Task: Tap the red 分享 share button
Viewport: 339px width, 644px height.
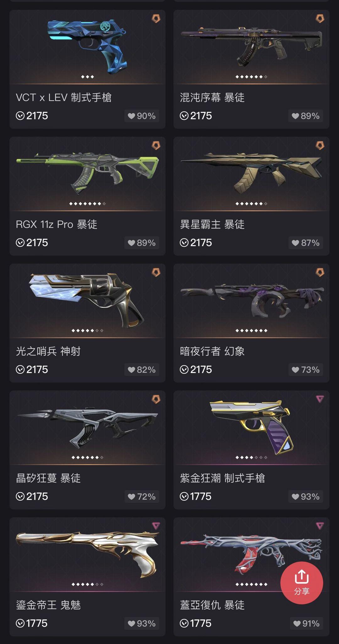Action: point(302,583)
